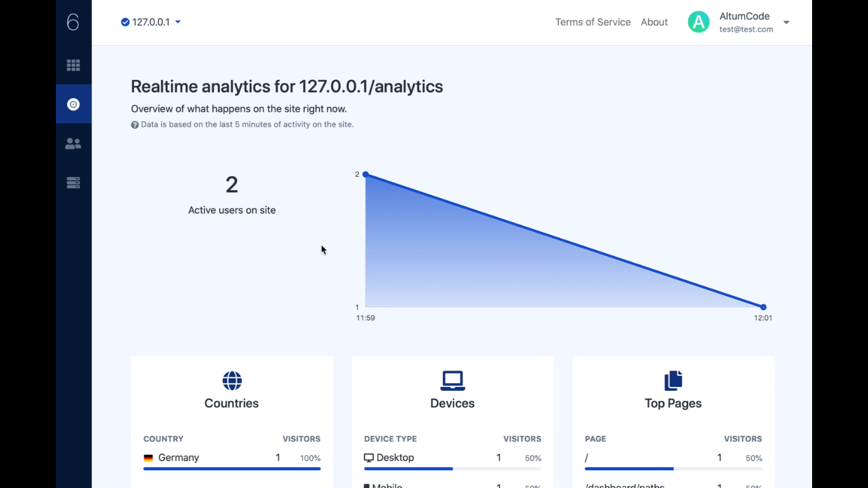
Task: Expand the AltumCode account menu arrow
Action: click(786, 22)
